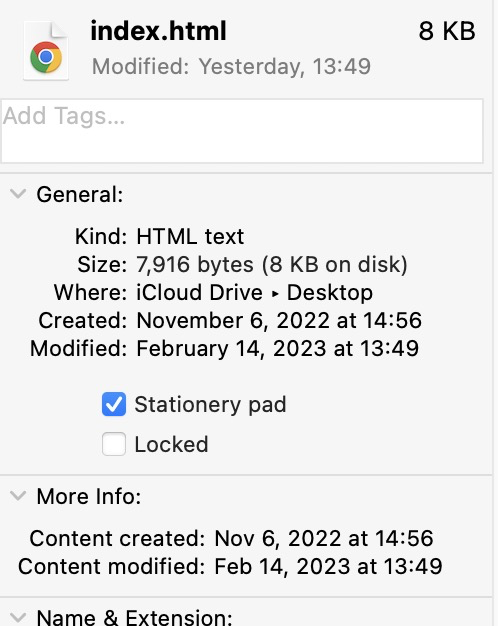Uncheck the Stationery pad checkbox
The height and width of the screenshot is (626, 498).
point(114,404)
